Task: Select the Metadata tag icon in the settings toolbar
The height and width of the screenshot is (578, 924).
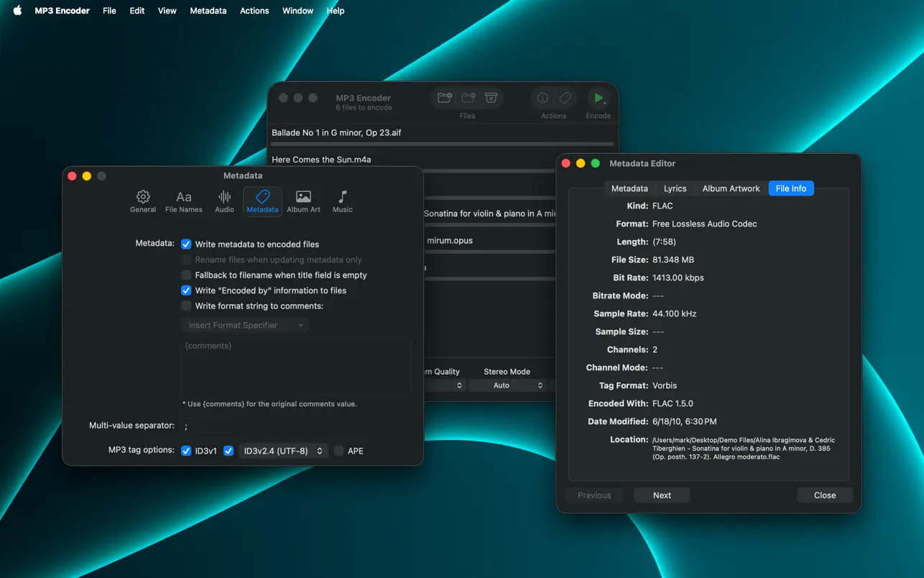Action: [262, 201]
